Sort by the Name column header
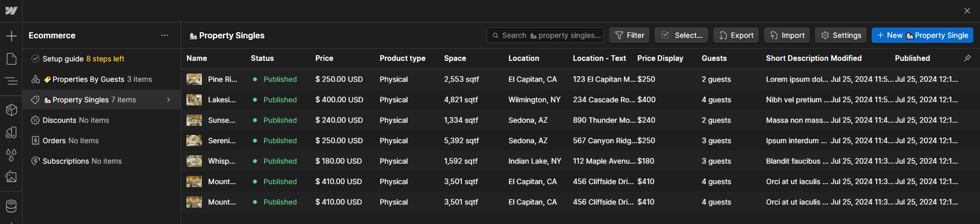The height and width of the screenshot is (224, 980). [197, 58]
